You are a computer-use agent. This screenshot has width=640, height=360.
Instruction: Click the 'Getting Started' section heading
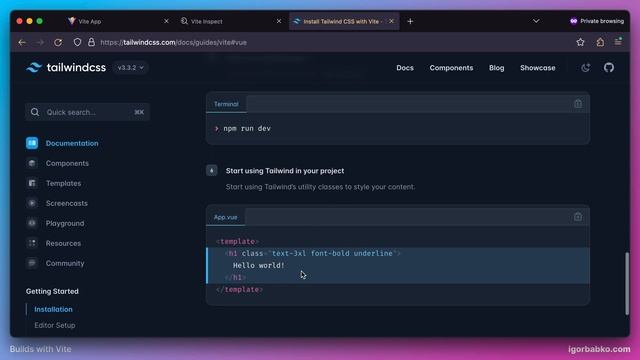pos(52,291)
